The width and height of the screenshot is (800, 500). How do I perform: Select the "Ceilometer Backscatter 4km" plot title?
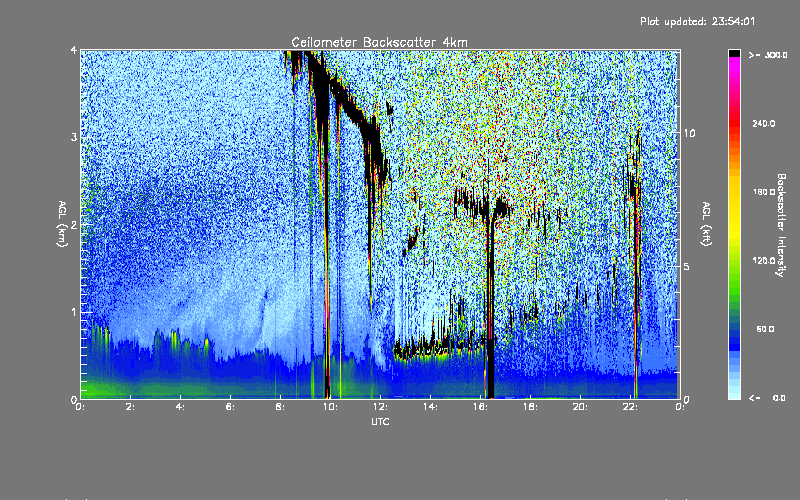[x=380, y=42]
